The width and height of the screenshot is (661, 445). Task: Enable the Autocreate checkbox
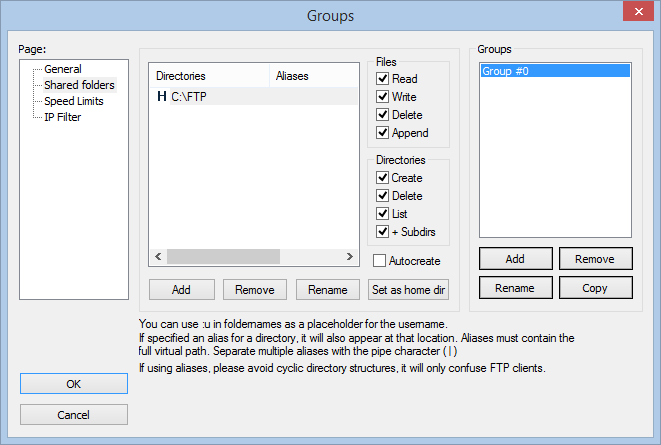379,261
